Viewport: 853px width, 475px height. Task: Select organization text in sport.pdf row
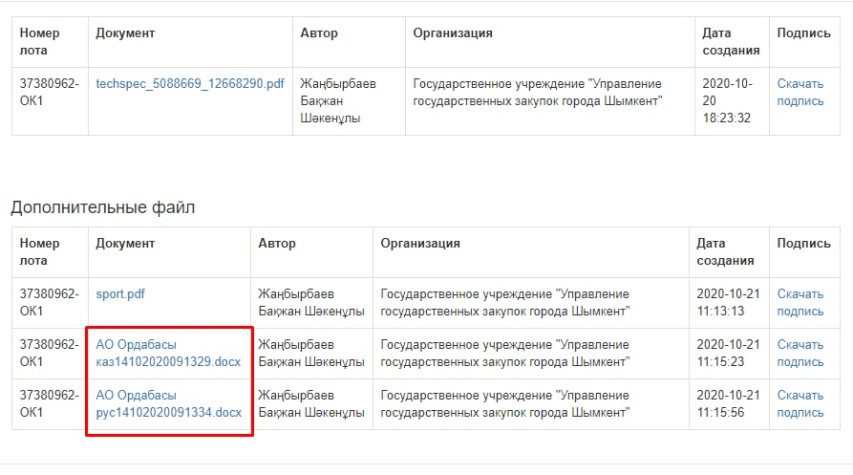pos(505,303)
